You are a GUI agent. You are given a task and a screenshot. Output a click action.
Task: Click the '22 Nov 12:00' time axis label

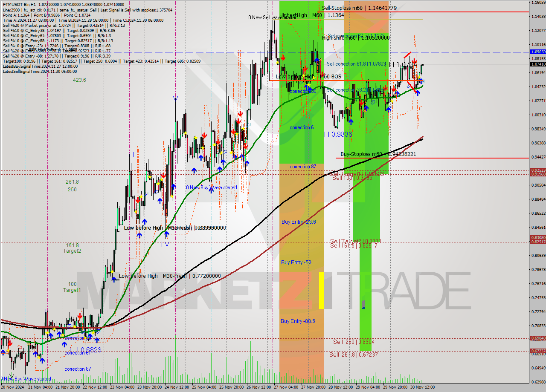95,387
